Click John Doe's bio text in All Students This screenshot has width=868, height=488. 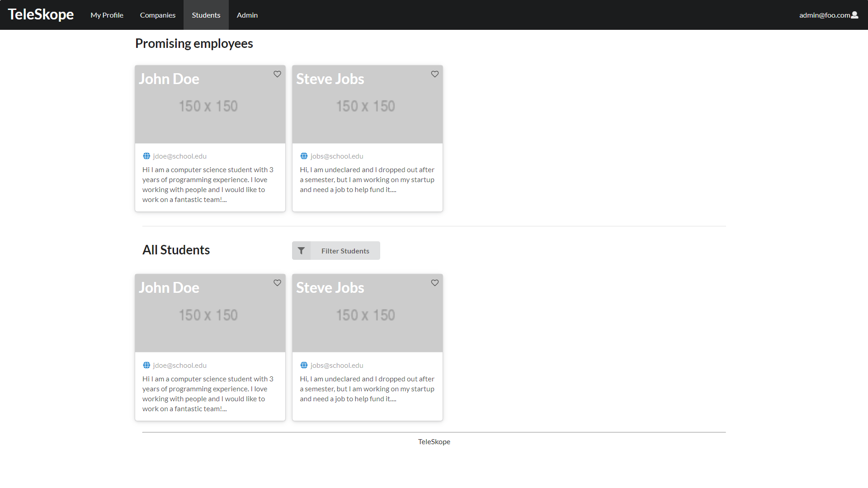(208, 394)
